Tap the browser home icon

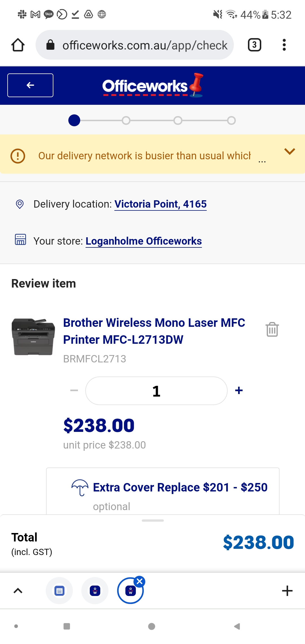point(18,45)
